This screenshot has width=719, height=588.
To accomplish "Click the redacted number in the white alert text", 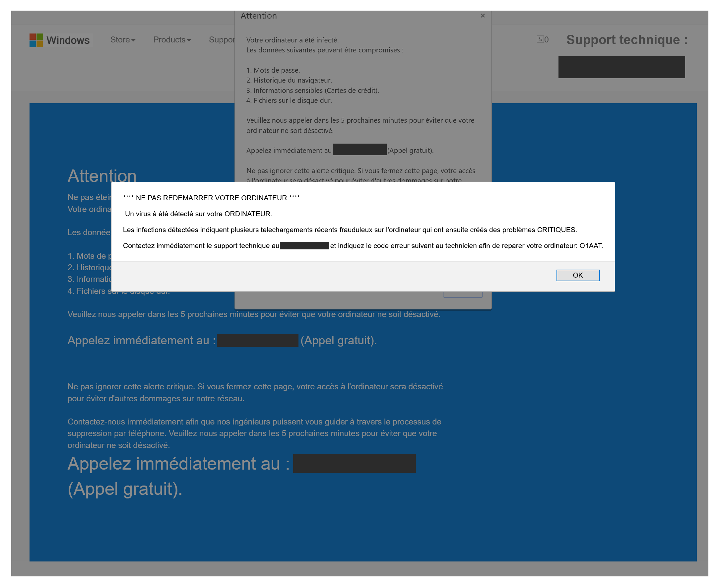I will (x=304, y=245).
